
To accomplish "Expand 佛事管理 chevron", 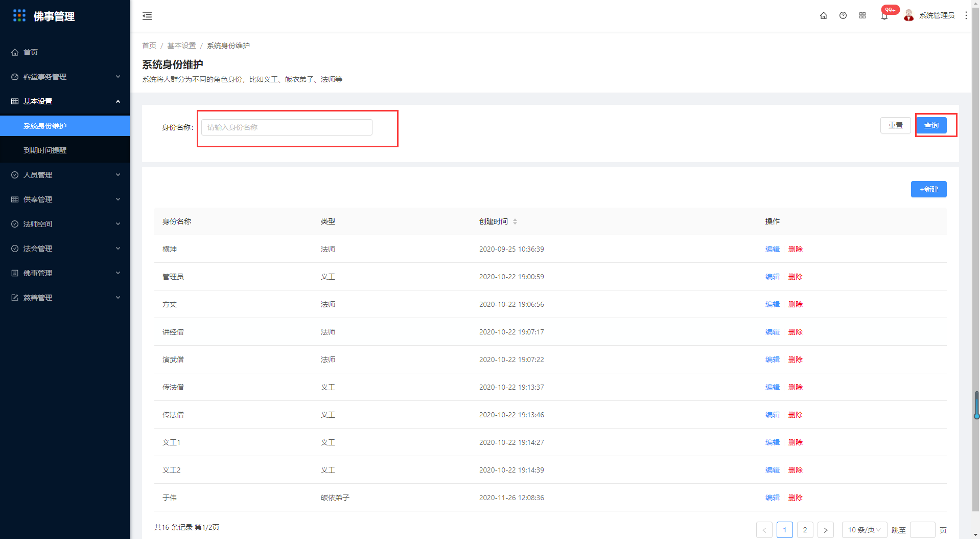I will [x=118, y=273].
